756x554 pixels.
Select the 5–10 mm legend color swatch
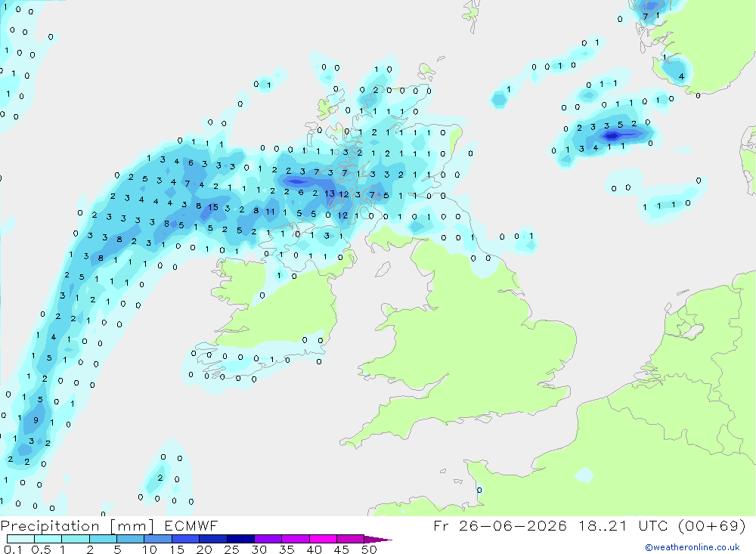pyautogui.click(x=131, y=539)
